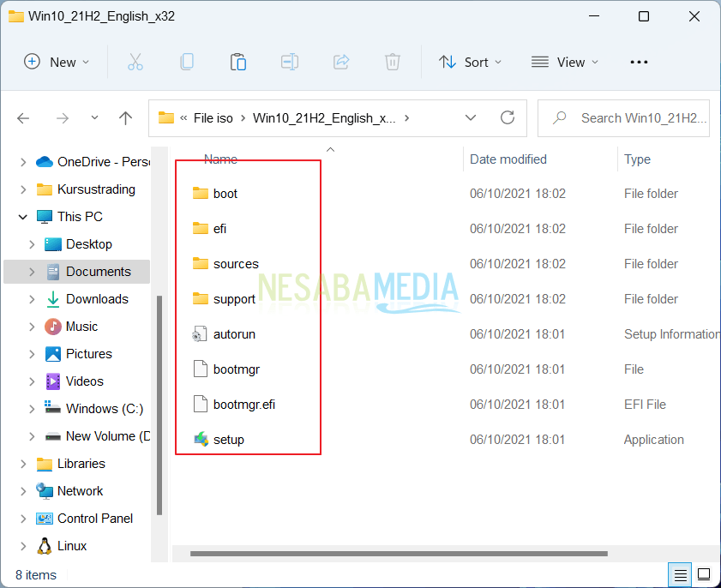Viewport: 721px width, 588px height.
Task: Select the bootmgr.efi file name
Action: click(244, 405)
